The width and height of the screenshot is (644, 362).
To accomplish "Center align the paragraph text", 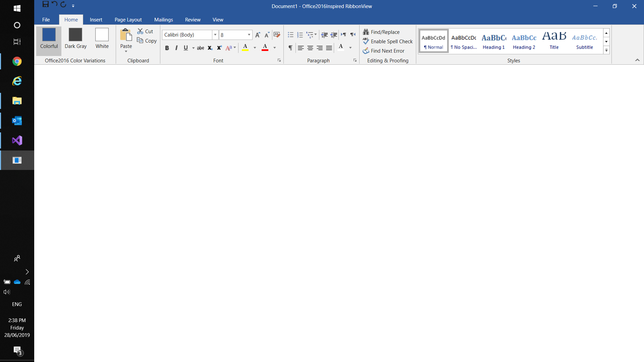I will 310,48.
